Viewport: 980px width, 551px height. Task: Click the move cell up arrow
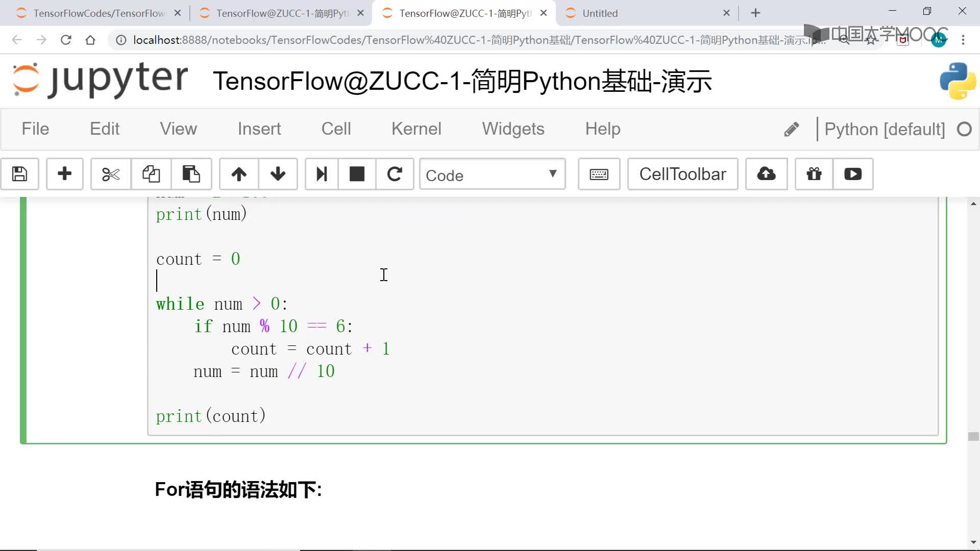239,174
